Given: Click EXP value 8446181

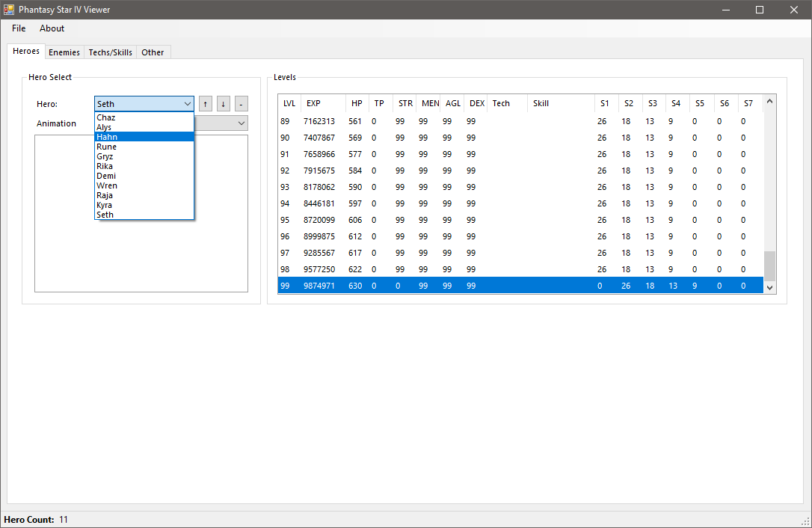Looking at the screenshot, I should tap(319, 203).
